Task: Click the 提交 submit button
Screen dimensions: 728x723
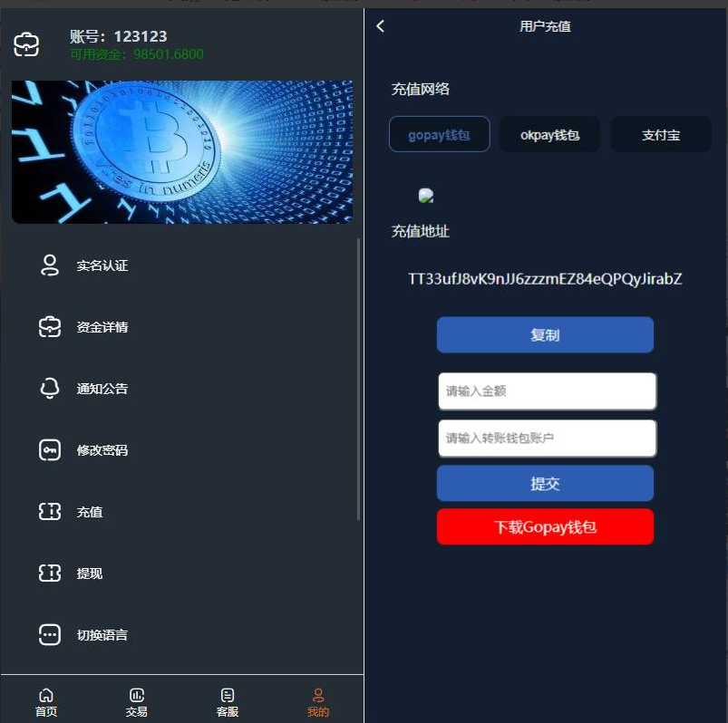Action: pos(545,483)
